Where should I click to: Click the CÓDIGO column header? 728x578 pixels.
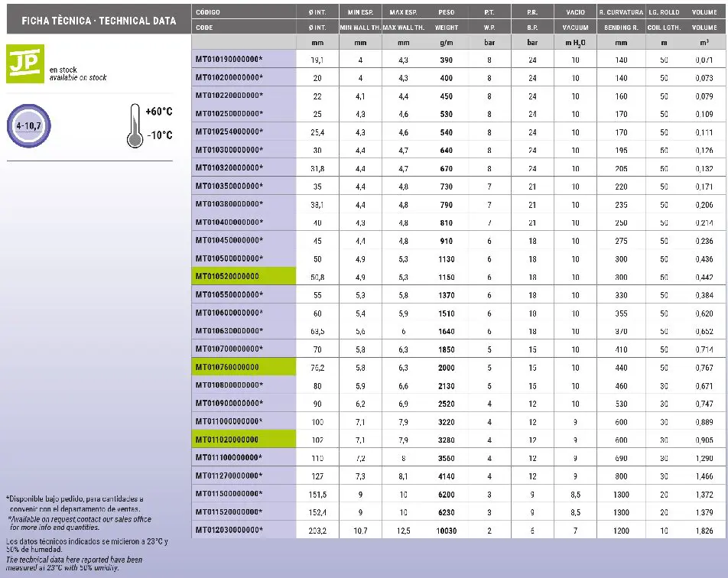(x=209, y=12)
